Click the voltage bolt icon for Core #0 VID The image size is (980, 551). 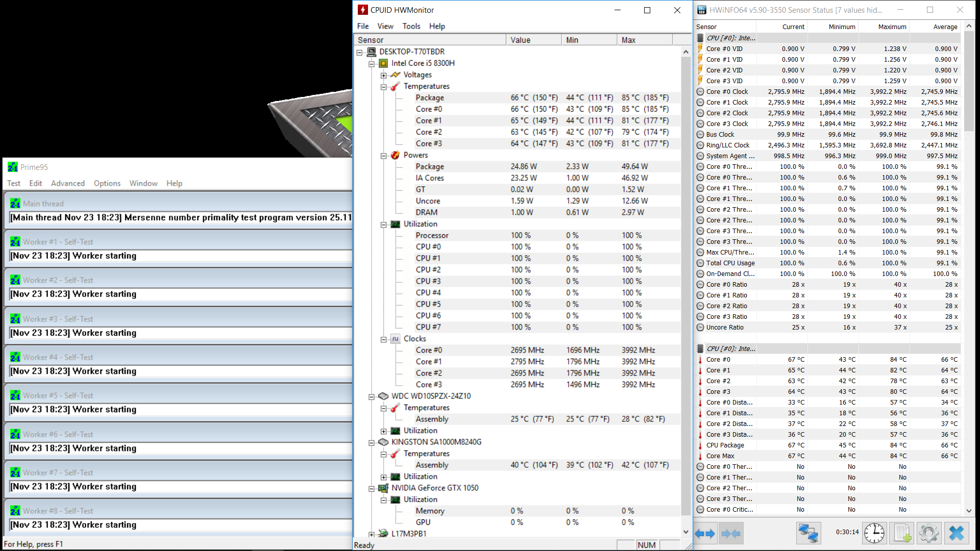point(700,48)
